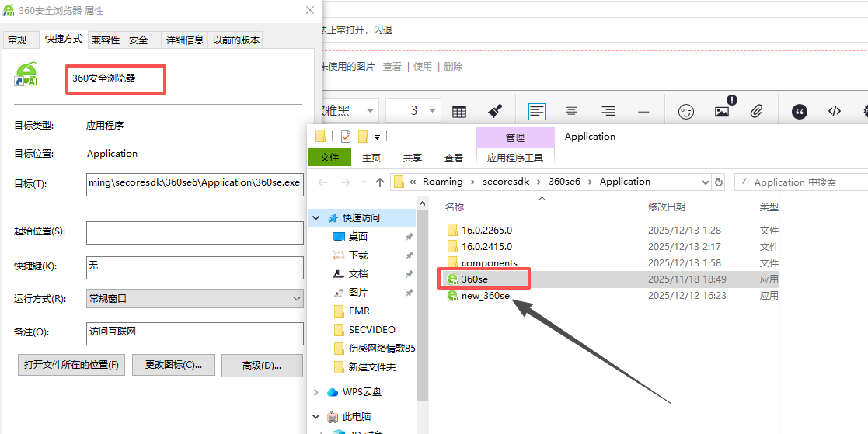
Task: Click the insert table icon in editor toolbar
Action: point(459,111)
